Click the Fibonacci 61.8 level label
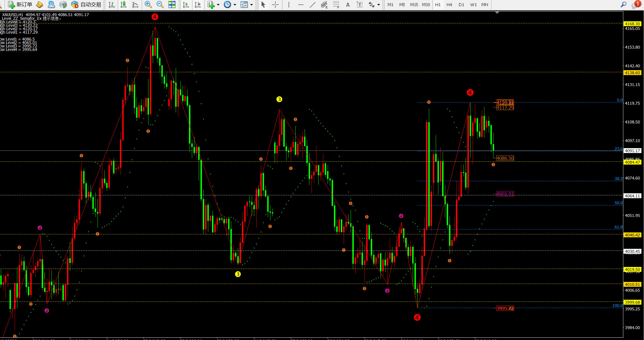 (x=618, y=227)
